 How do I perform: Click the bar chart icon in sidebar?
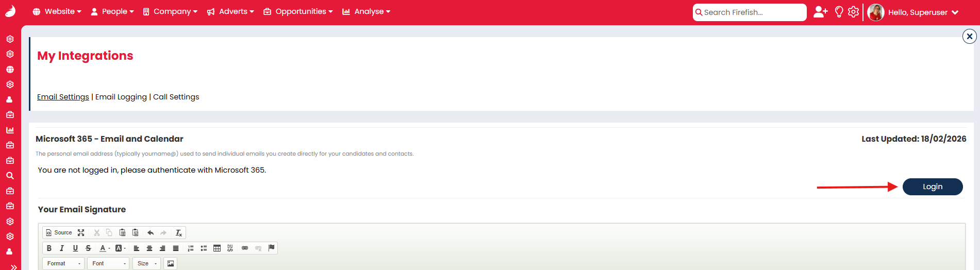(x=10, y=130)
